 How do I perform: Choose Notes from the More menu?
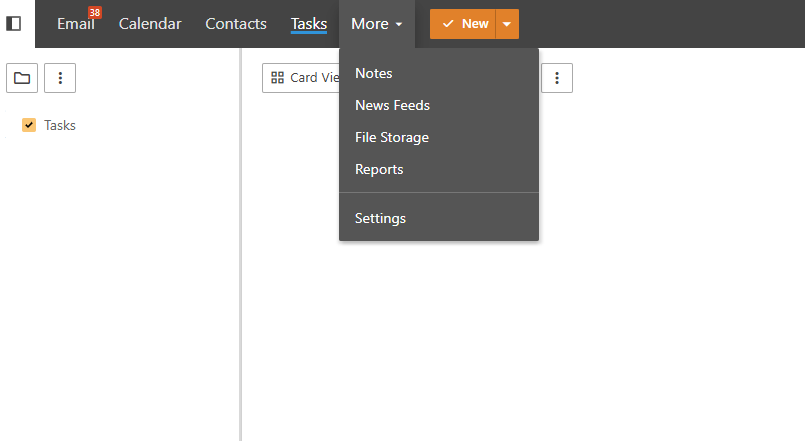pyautogui.click(x=374, y=73)
